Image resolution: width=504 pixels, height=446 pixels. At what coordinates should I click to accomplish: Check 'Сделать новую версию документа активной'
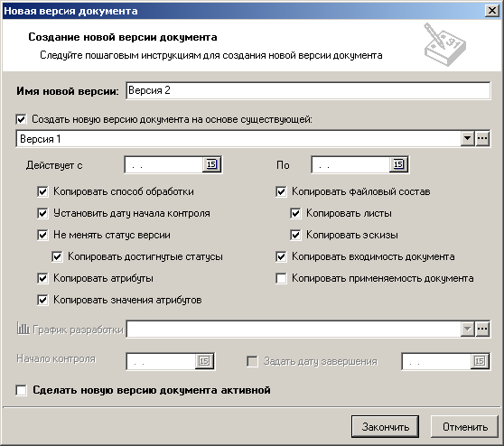[x=21, y=390]
